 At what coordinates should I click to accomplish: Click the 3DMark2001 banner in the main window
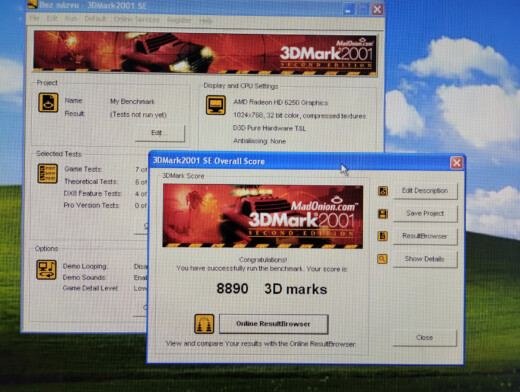click(x=205, y=52)
